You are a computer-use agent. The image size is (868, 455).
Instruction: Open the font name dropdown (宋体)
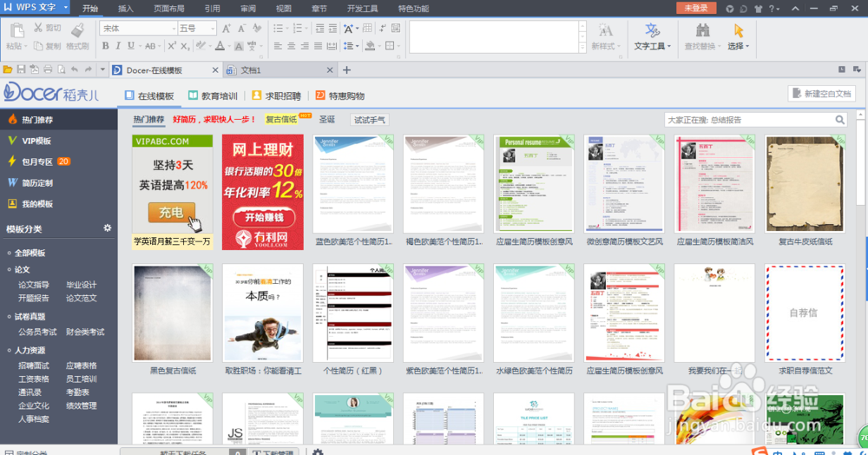[174, 29]
